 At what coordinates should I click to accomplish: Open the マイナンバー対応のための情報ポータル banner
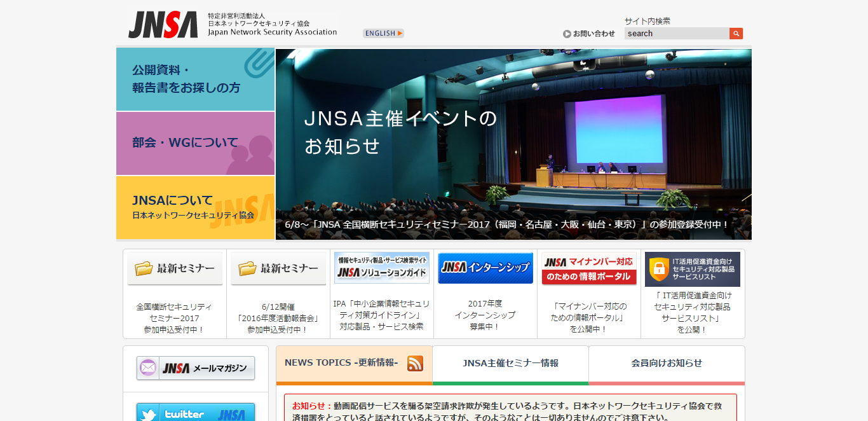pos(589,268)
